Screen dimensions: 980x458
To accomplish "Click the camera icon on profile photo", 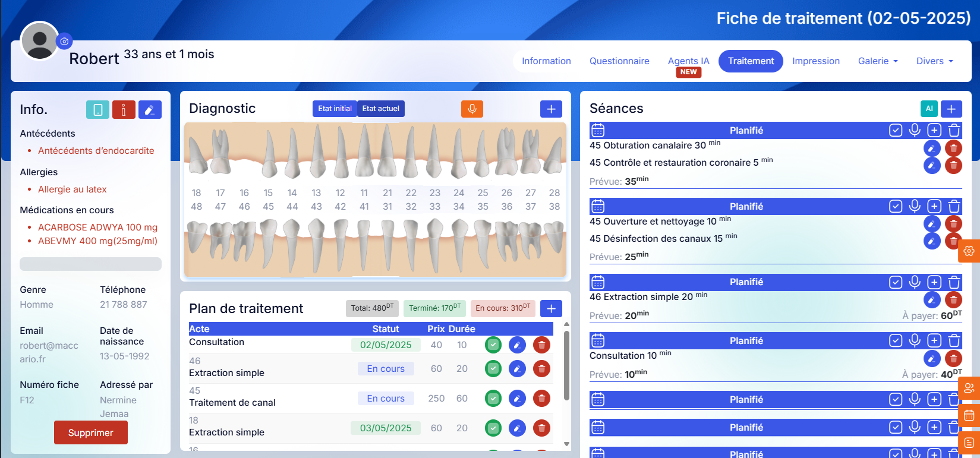I will tap(64, 41).
